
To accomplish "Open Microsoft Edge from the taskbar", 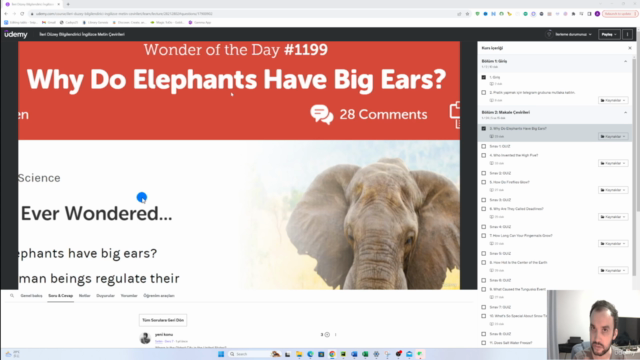I will [x=310, y=354].
